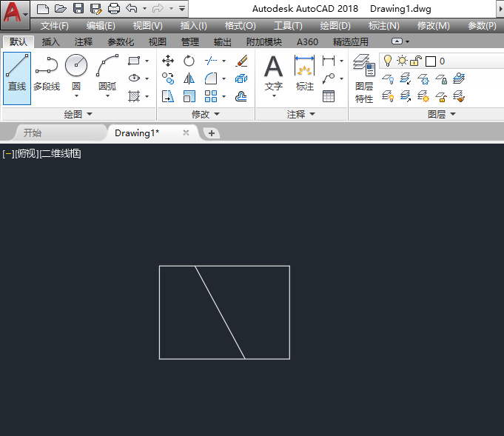Insert a Table from annotation panel
The image size is (504, 436).
pyautogui.click(x=329, y=96)
